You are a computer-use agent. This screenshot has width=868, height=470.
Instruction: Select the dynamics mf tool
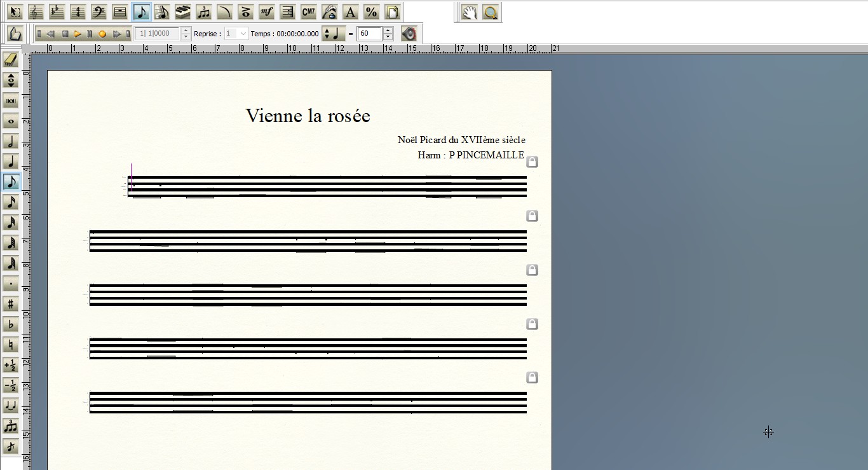(266, 11)
